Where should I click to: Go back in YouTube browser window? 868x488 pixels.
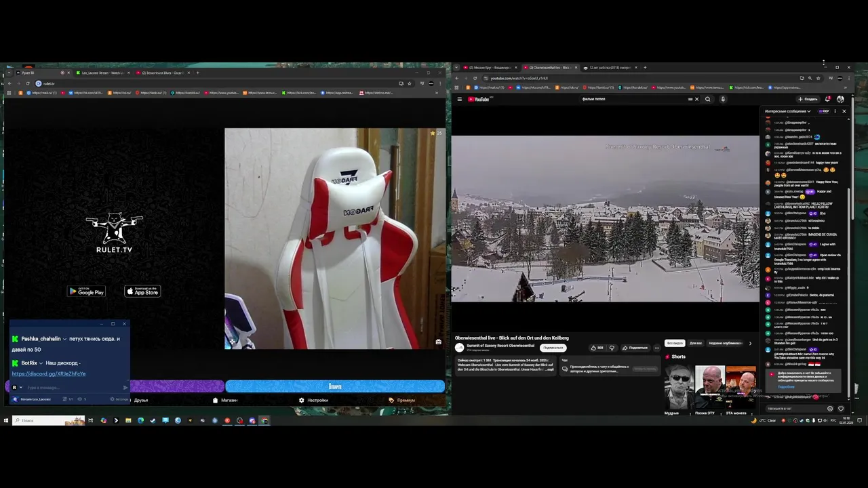[456, 78]
